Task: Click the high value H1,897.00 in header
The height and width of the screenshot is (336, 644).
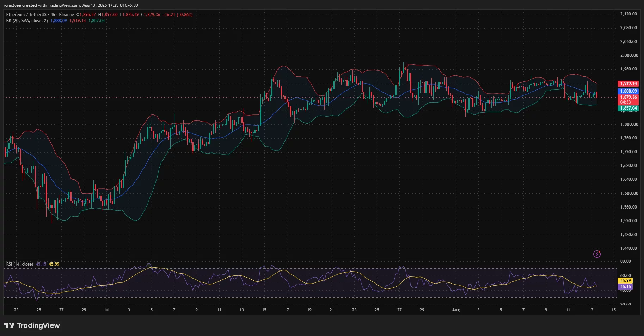Action: [x=108, y=15]
